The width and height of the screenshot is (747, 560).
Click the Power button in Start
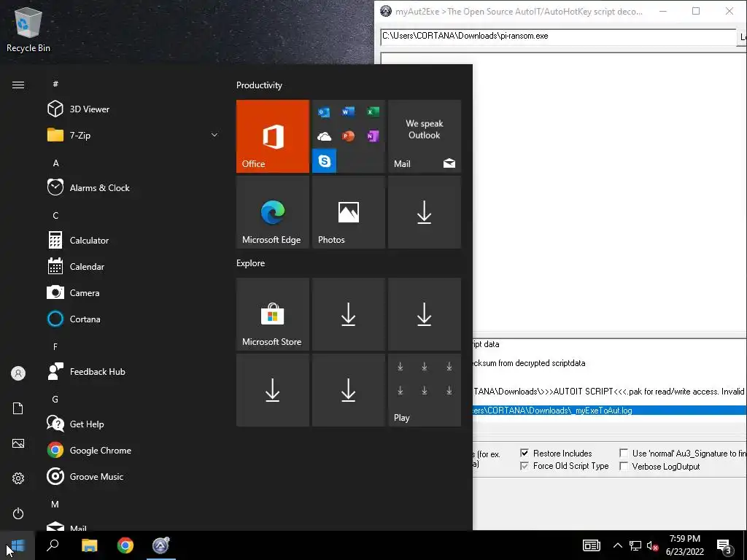coord(18,513)
